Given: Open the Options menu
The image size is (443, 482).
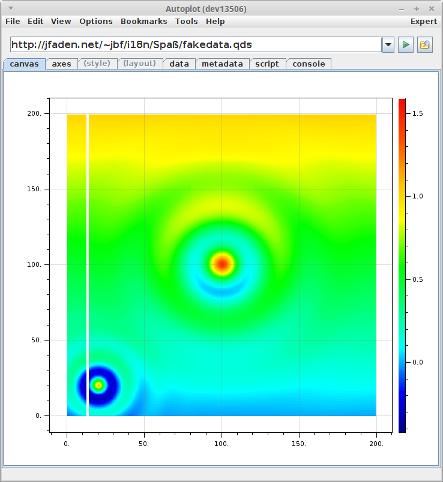Looking at the screenshot, I should (x=96, y=21).
